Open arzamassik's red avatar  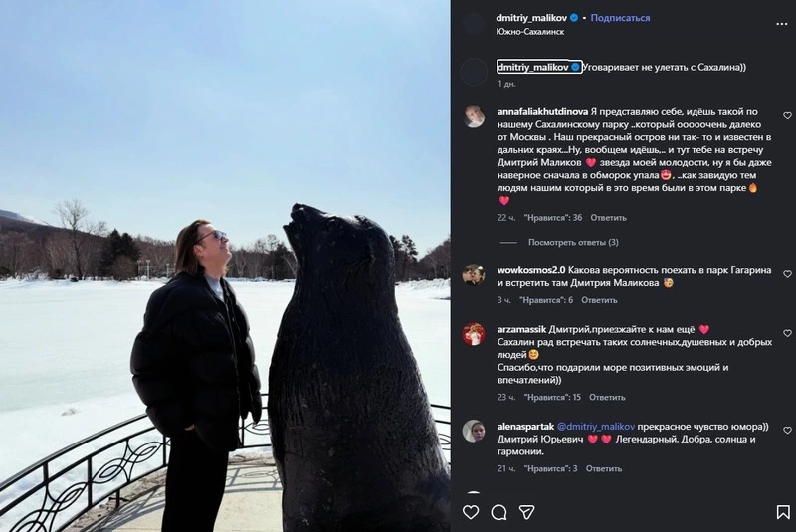[474, 333]
